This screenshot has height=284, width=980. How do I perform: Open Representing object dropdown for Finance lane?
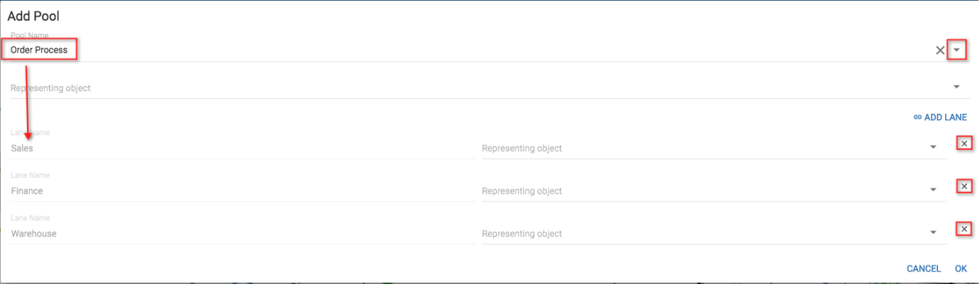[x=714, y=191]
